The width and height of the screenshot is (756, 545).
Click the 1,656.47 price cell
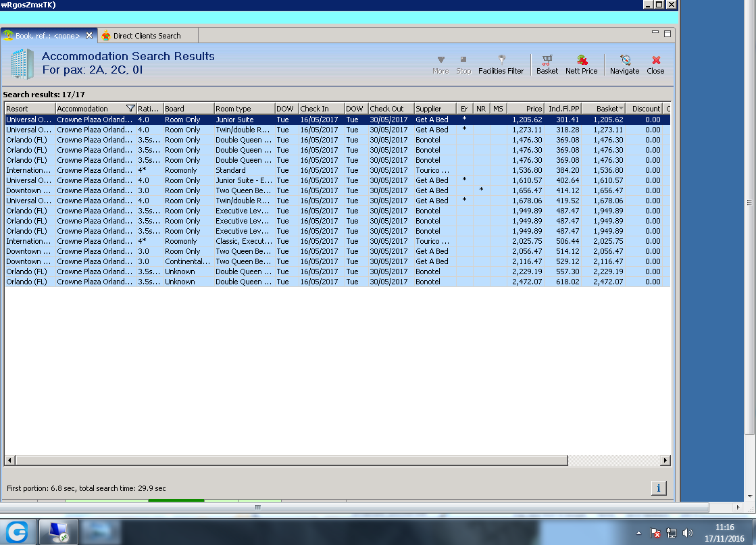pyautogui.click(x=527, y=190)
